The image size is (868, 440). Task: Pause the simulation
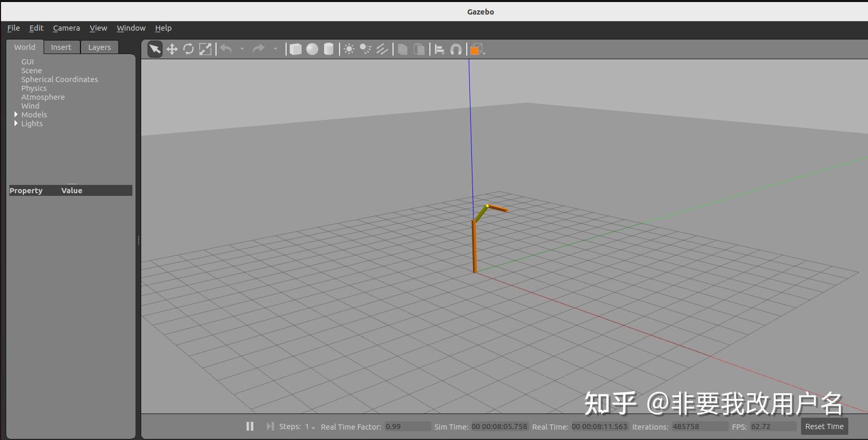point(250,426)
